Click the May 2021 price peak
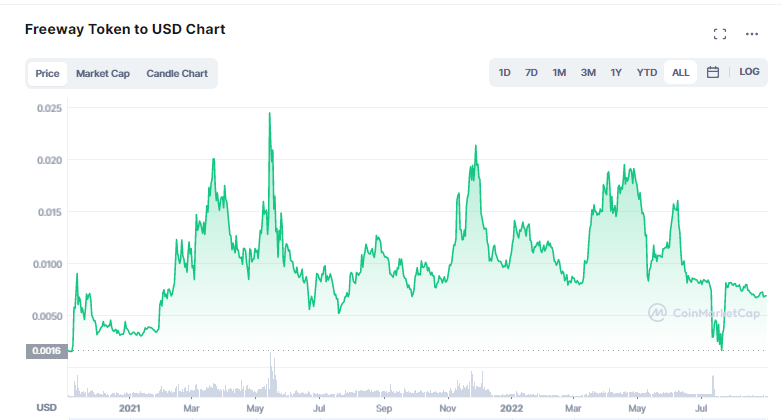782x420 pixels. point(270,114)
